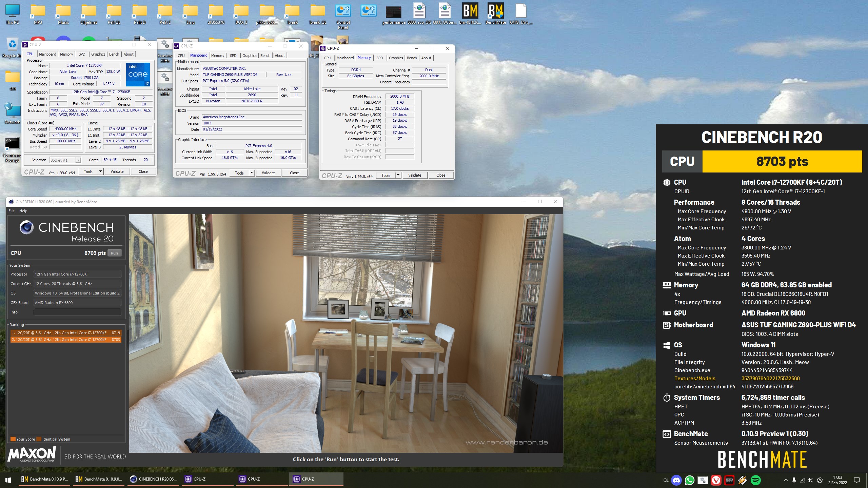
Task: Open Spotify from the taskbar
Action: [756, 480]
